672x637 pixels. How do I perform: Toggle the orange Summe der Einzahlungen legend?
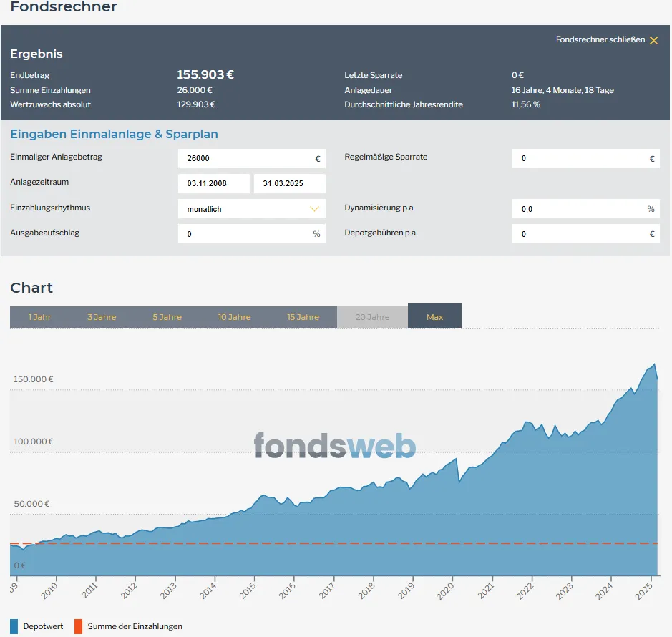pyautogui.click(x=79, y=626)
